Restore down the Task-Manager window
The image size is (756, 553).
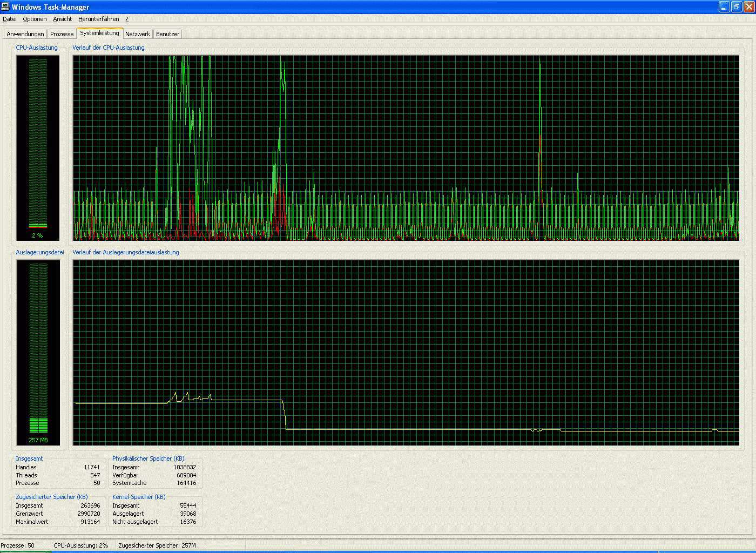737,7
